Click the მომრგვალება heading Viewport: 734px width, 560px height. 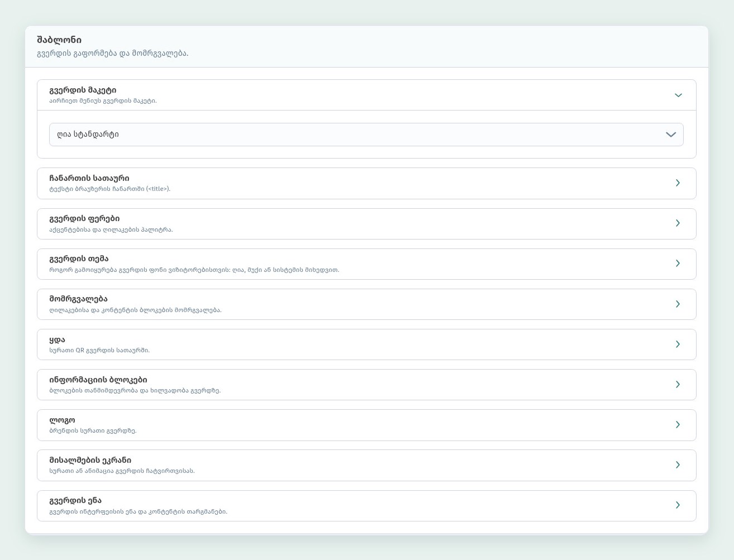point(78,299)
